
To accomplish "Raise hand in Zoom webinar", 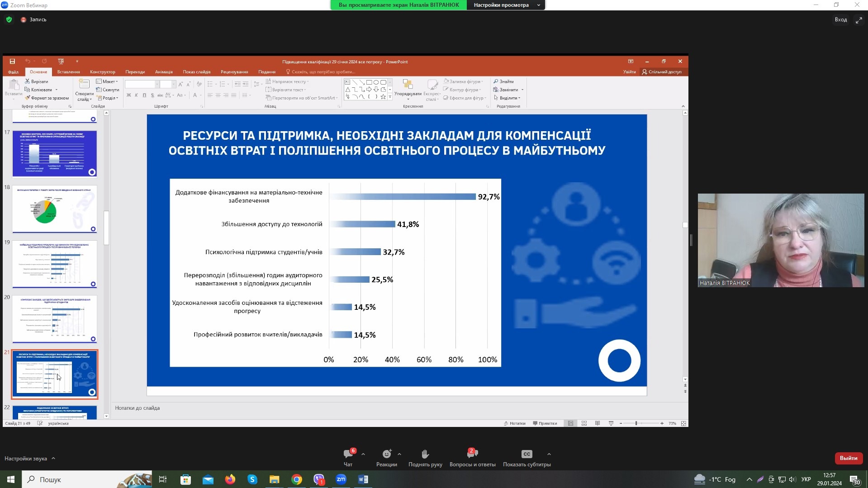I will 425,454.
